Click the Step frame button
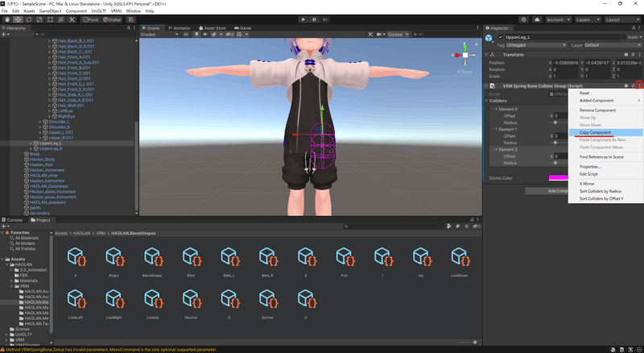The height and width of the screenshot is (353, 644). [325, 19]
